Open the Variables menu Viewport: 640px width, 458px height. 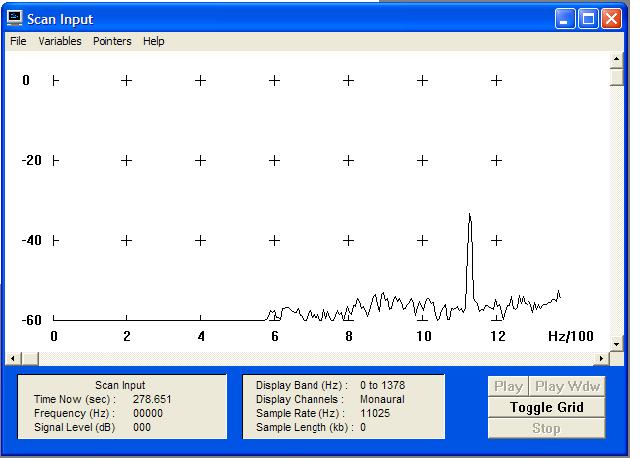click(60, 41)
